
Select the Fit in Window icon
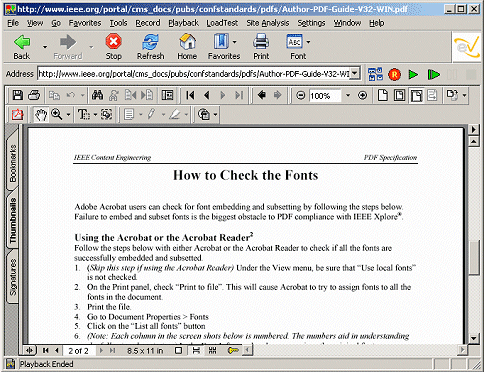(399, 96)
